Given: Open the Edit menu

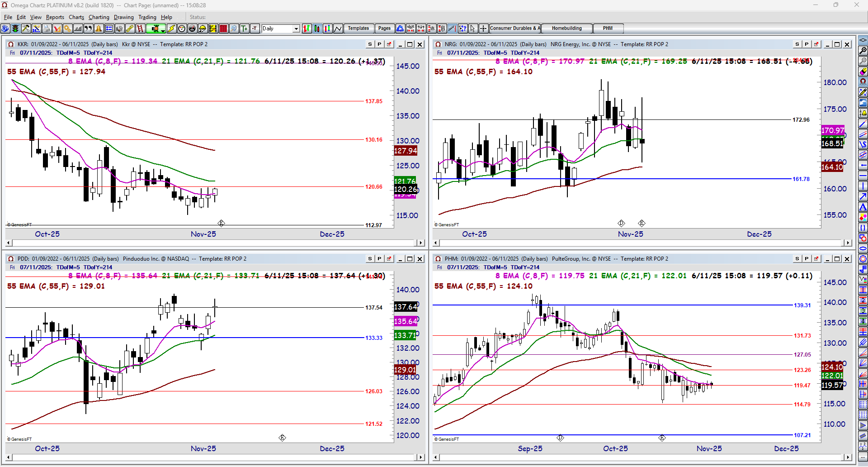Looking at the screenshot, I should 21,17.
